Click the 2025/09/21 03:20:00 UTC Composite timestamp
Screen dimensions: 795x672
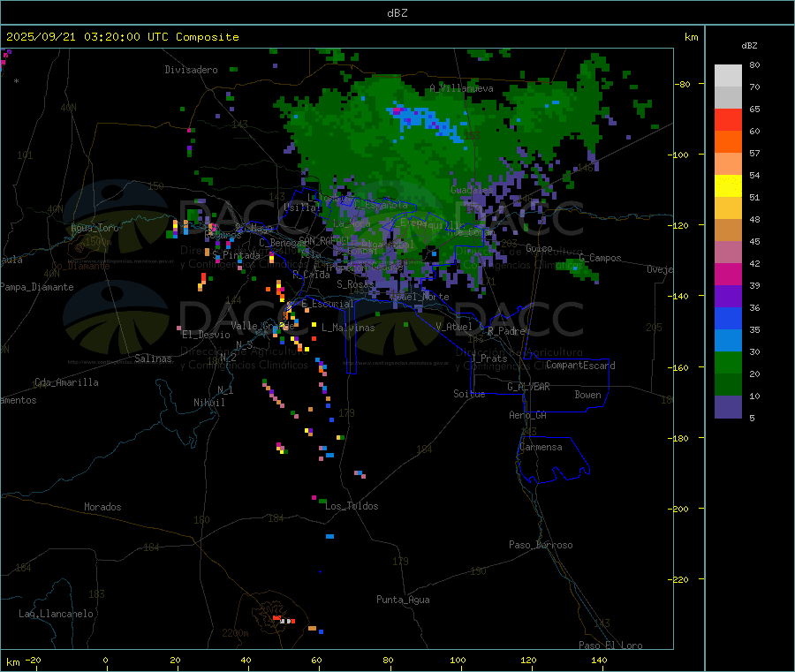click(122, 37)
